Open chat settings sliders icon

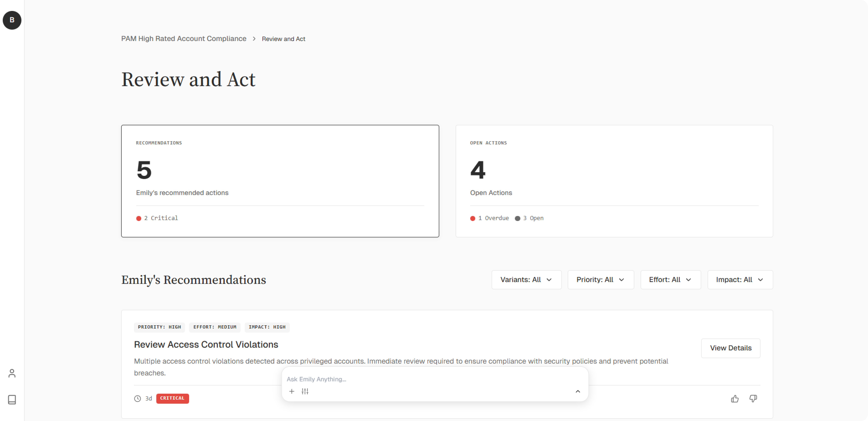point(305,391)
